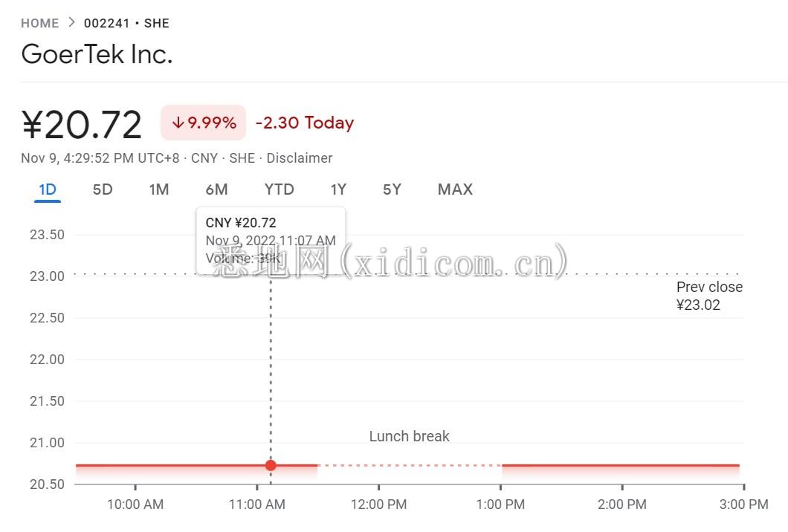Viewport: 788px width, 532px height.
Task: Switch to the 5D tab
Action: pyautogui.click(x=103, y=189)
